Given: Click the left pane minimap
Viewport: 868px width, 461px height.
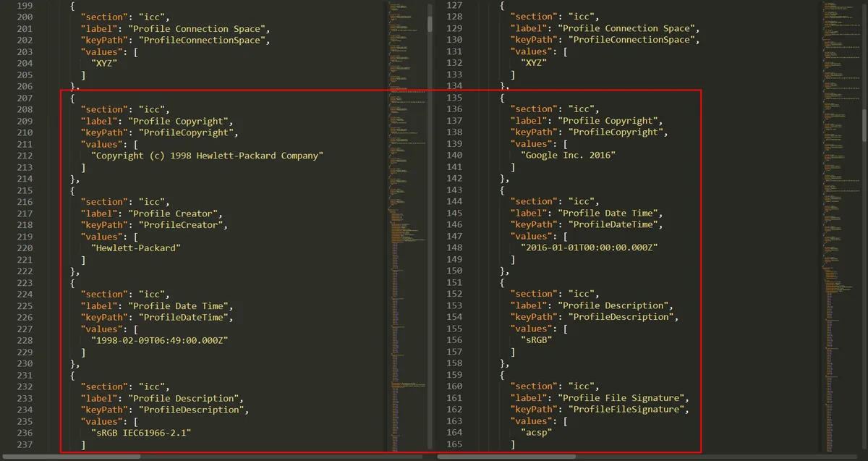Looking at the screenshot, I should 407,224.
